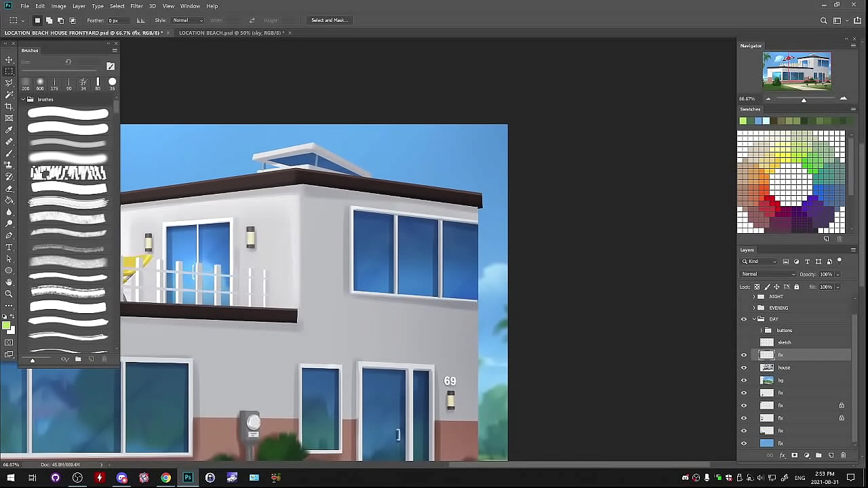
Task: Open the layer blend mode dropdown
Action: pyautogui.click(x=768, y=274)
